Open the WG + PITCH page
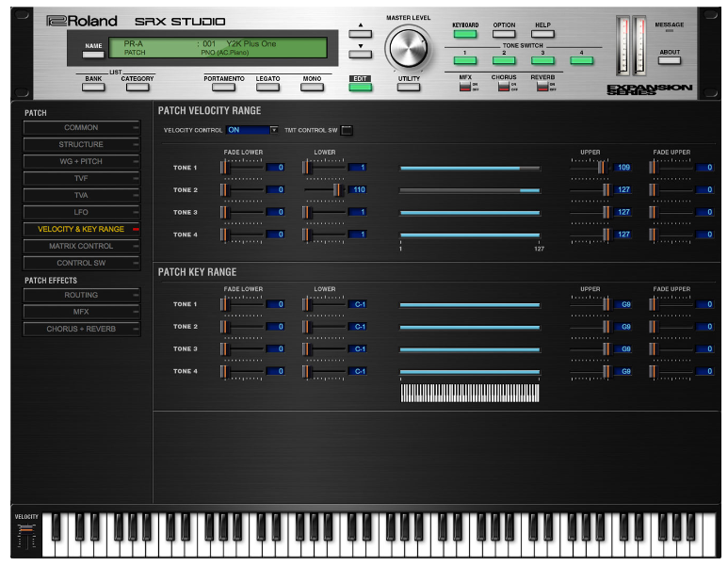This screenshot has width=728, height=566. [81, 162]
